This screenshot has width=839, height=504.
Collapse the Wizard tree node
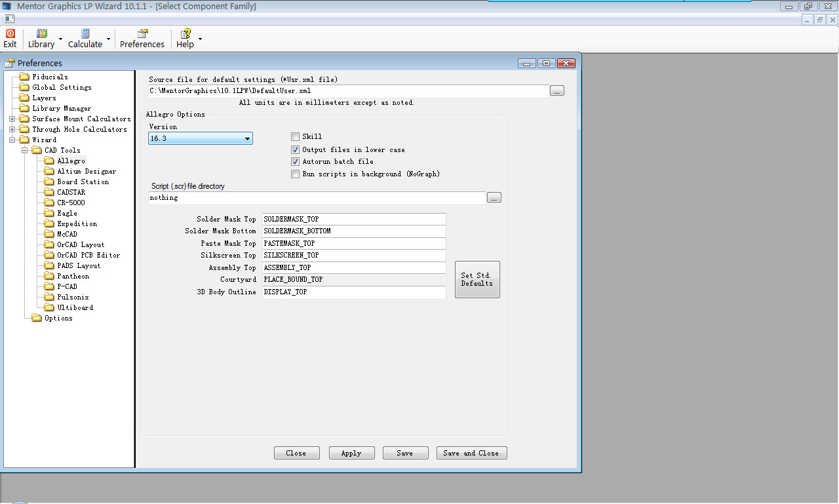(x=12, y=140)
